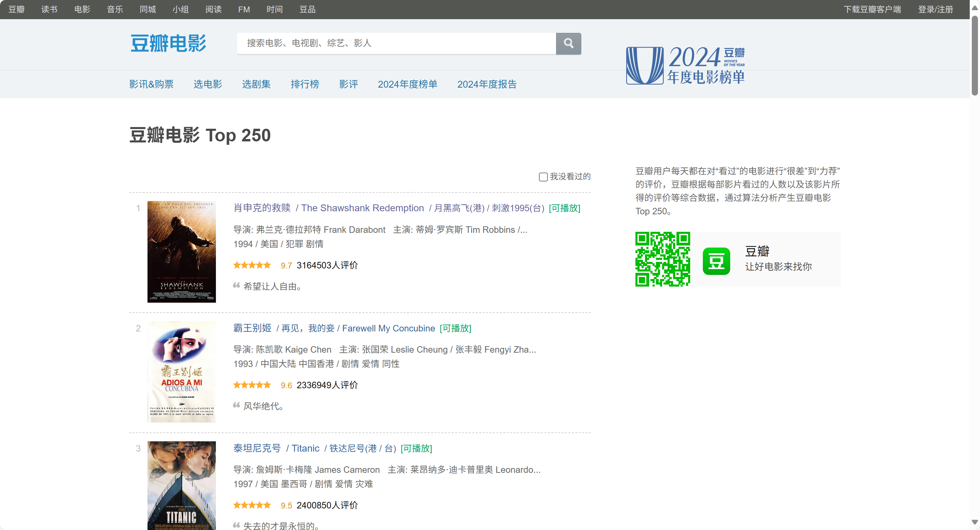Click the green Douban app icon
980x530 pixels.
[x=716, y=261]
